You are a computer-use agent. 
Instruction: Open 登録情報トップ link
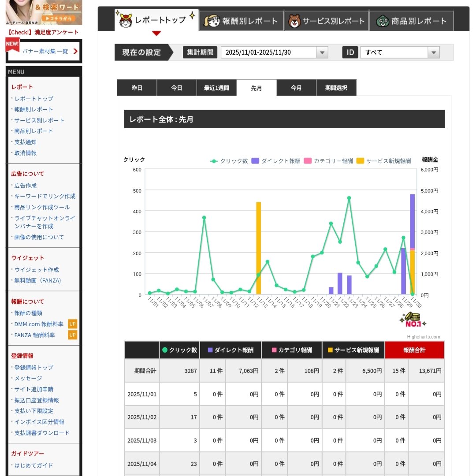pyautogui.click(x=33, y=368)
